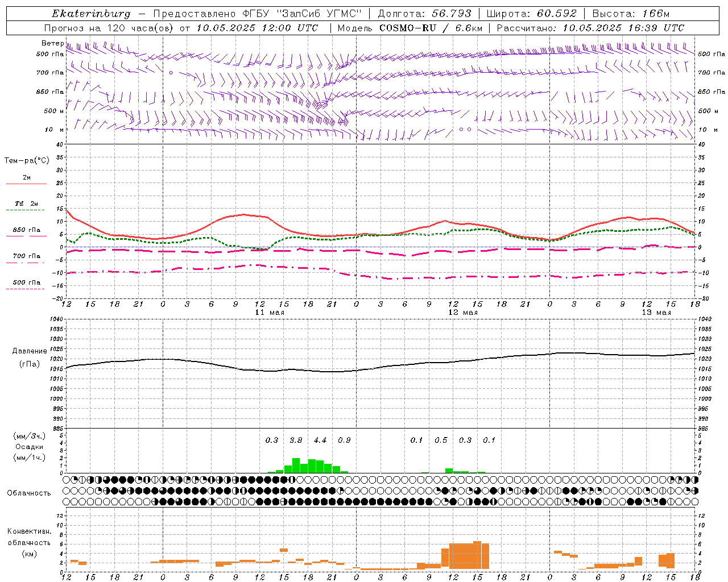Click the green dashed sample under Td 2м
Screen dimensions: 728x582
pos(25,210)
